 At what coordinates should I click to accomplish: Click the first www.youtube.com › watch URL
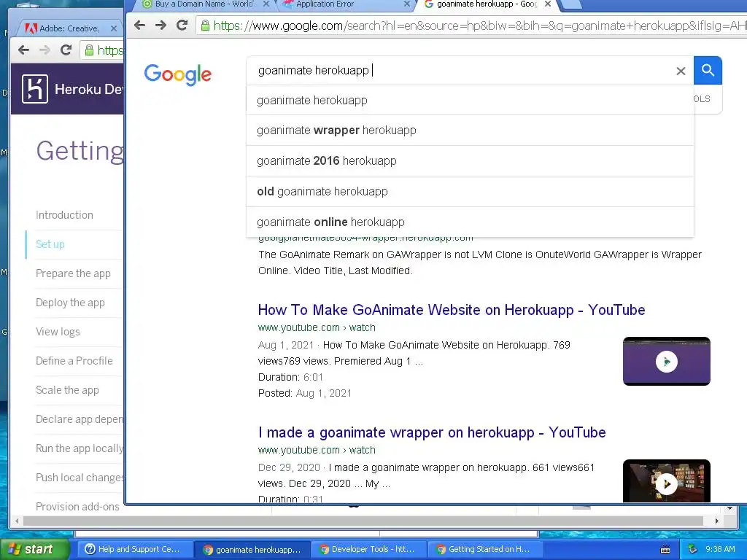317,327
